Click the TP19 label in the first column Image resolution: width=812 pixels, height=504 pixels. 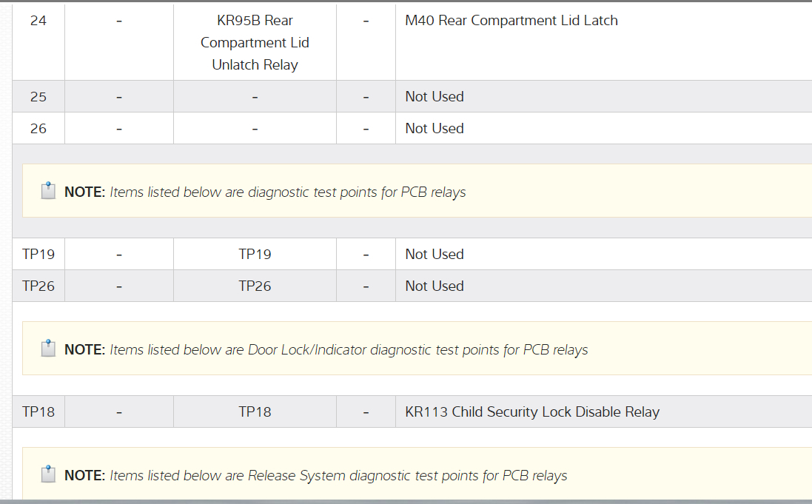[x=38, y=254]
